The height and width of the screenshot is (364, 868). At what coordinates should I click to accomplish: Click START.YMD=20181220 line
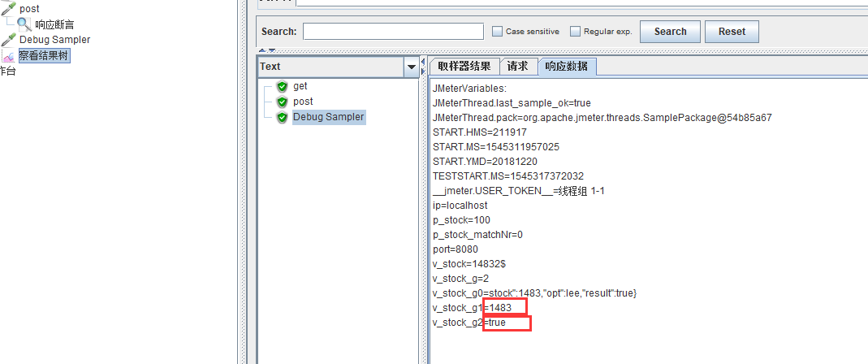(x=485, y=161)
